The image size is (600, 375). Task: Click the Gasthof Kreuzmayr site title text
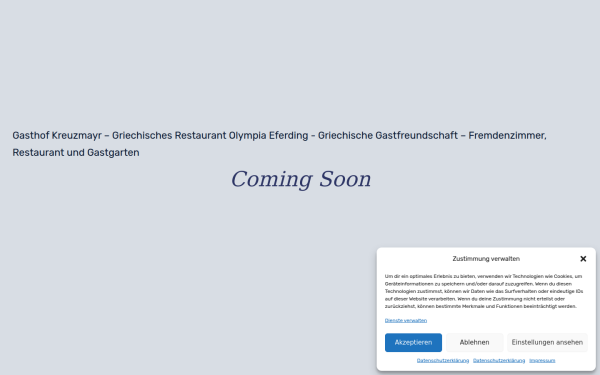click(279, 144)
